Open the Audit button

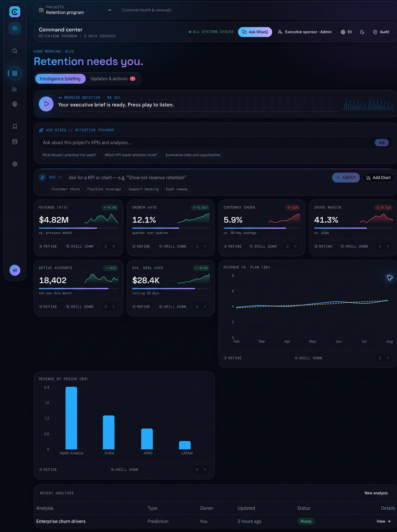[381, 32]
